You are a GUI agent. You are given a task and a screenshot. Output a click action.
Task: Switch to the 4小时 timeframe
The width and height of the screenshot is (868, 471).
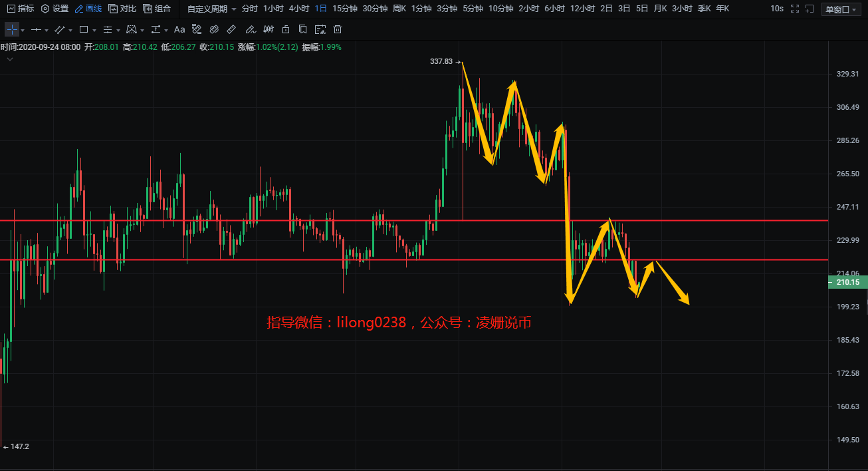click(299, 9)
